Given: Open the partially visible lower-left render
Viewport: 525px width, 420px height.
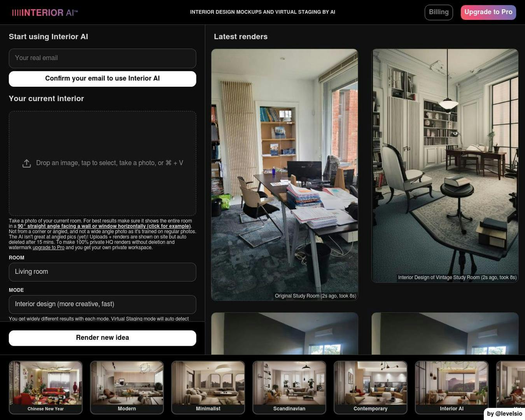Looking at the screenshot, I should [285, 334].
